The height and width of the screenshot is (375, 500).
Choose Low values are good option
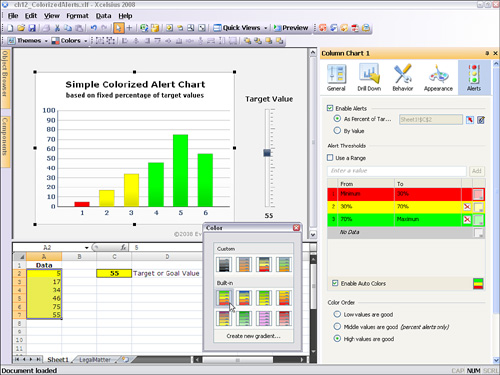pos(337,314)
